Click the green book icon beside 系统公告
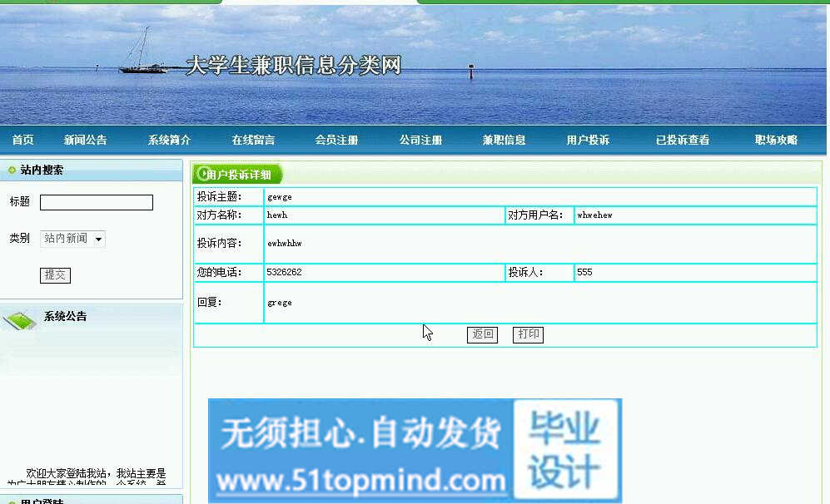 [20, 320]
